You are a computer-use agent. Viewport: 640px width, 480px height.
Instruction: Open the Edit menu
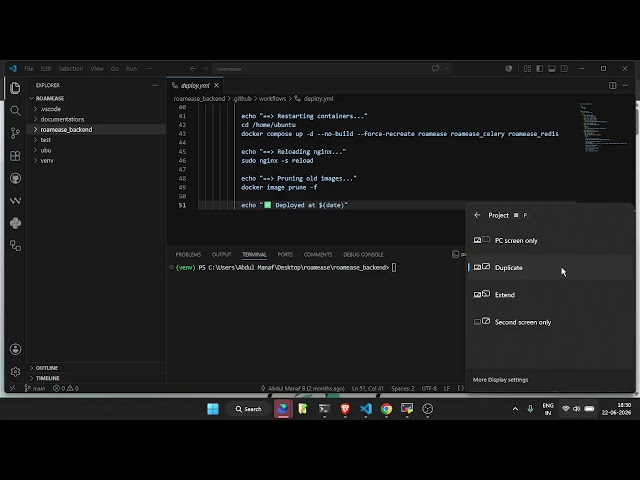point(46,69)
